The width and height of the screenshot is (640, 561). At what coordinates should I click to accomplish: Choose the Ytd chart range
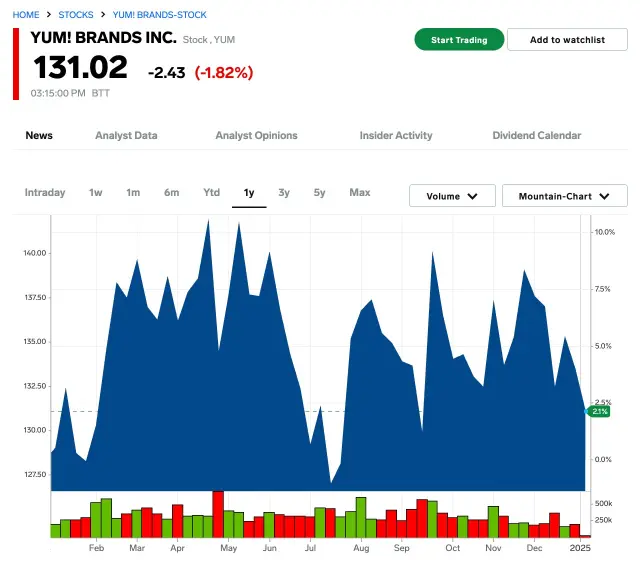211,192
